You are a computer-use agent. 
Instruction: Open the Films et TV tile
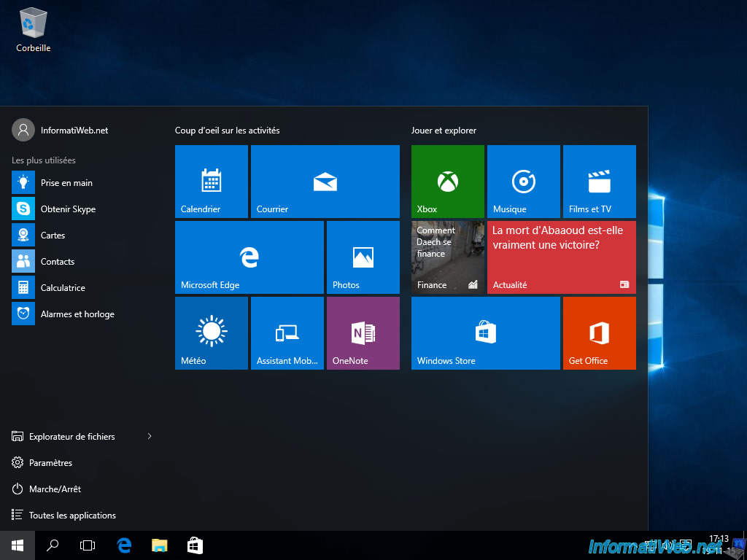click(600, 182)
